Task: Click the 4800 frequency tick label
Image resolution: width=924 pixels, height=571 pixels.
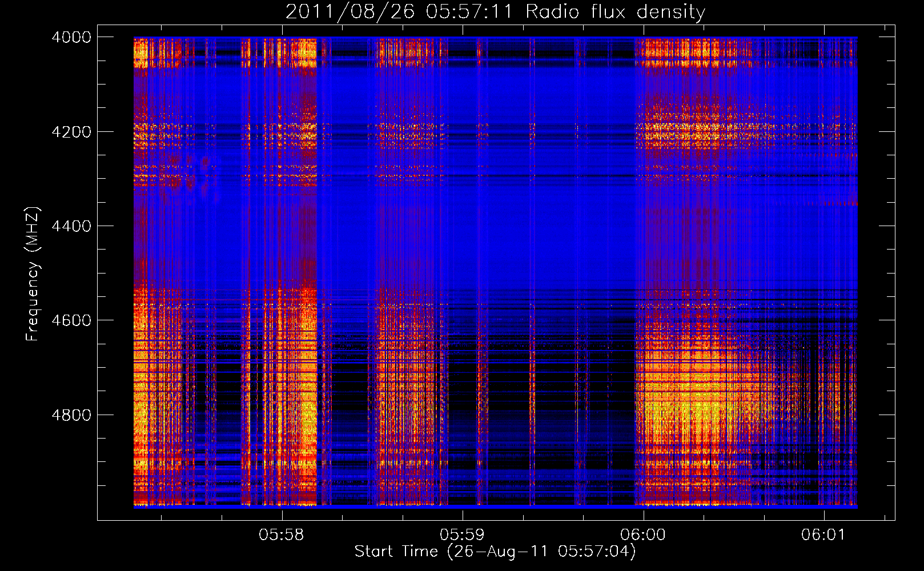Action: click(71, 415)
